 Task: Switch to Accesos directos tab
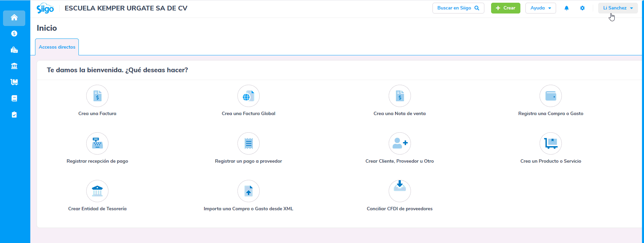pyautogui.click(x=57, y=47)
